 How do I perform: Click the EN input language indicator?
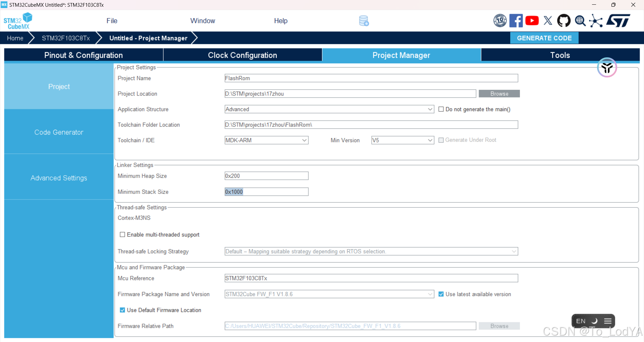581,321
